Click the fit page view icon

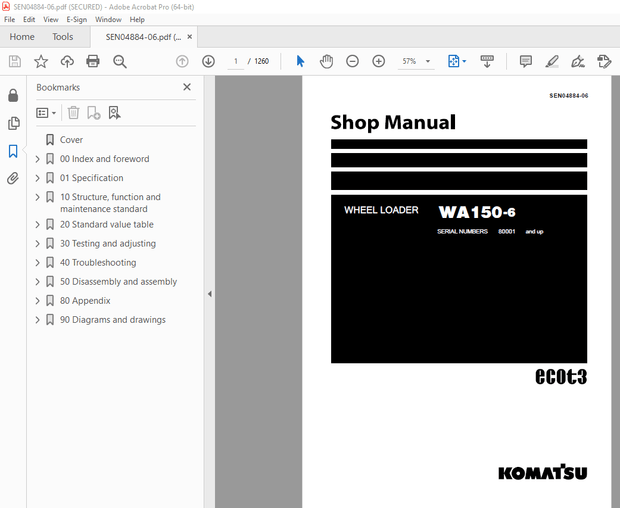[454, 61]
